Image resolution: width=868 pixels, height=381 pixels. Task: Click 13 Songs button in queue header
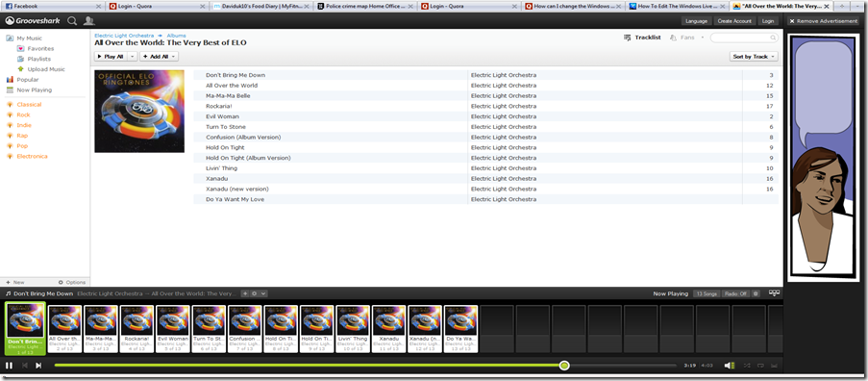(707, 293)
